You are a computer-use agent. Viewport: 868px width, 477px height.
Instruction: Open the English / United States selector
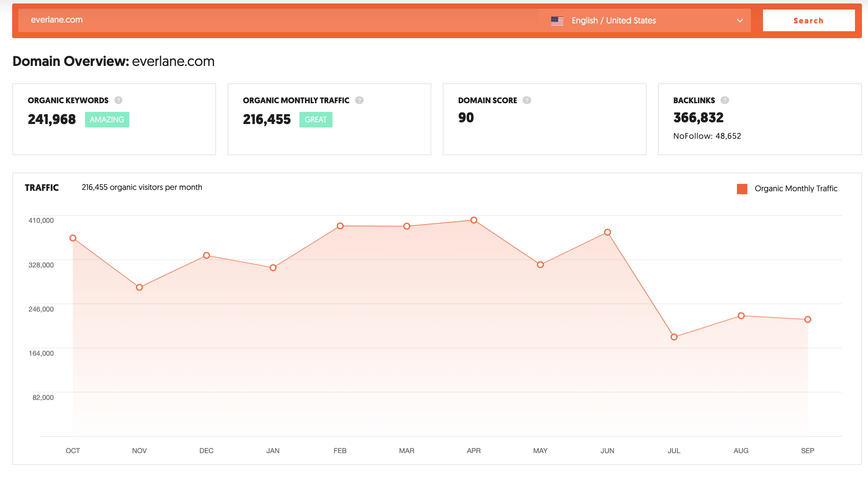(x=644, y=20)
